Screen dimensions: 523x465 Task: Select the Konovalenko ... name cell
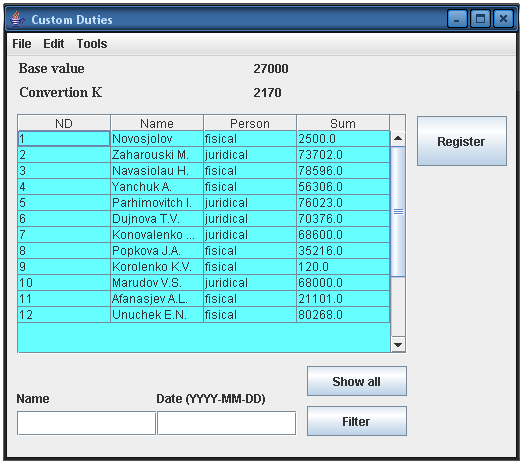[x=157, y=235]
